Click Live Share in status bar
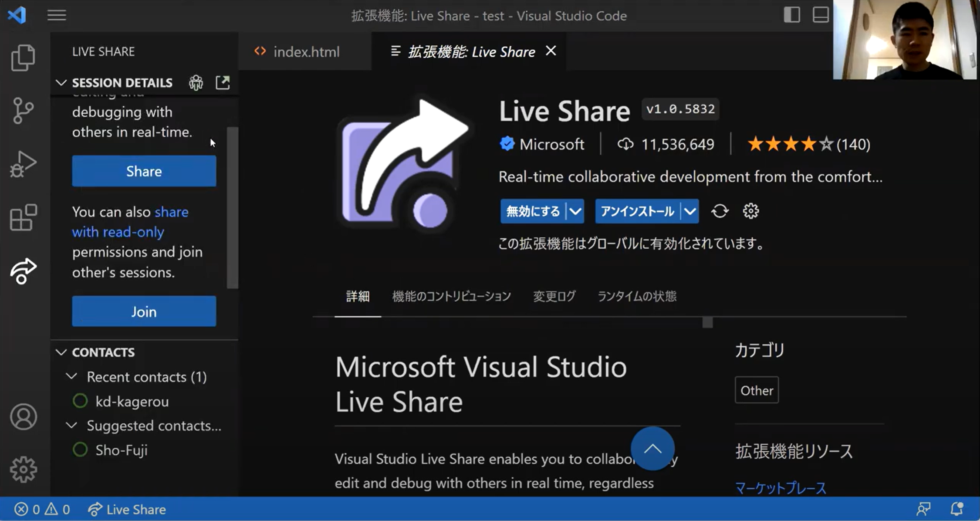Image resolution: width=980 pixels, height=521 pixels. click(x=127, y=509)
